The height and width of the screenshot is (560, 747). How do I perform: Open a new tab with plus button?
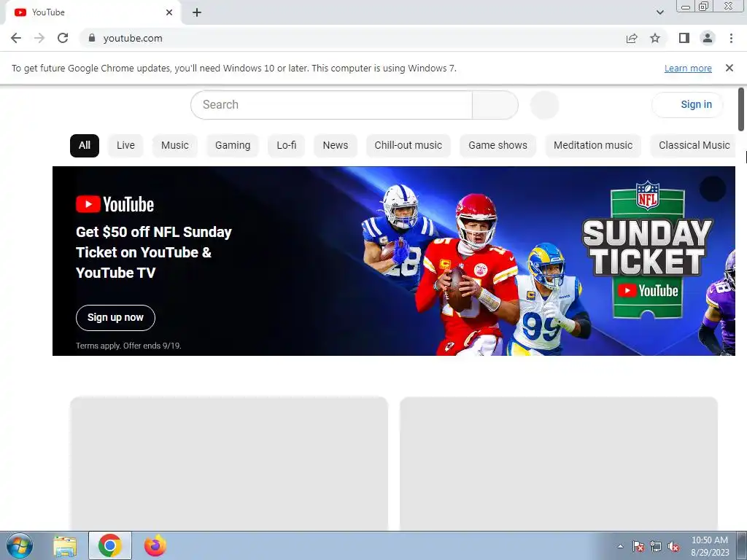[197, 12]
